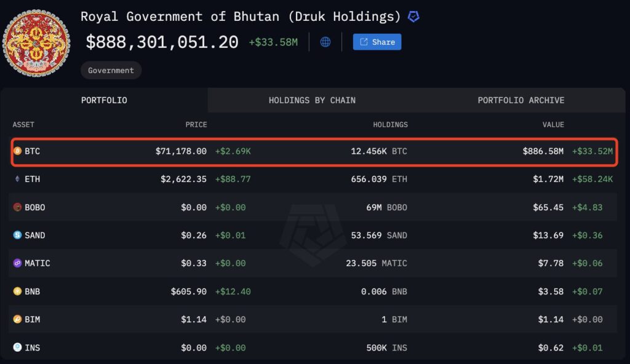Select the BIM token icon
The image size is (630, 364).
click(x=18, y=319)
